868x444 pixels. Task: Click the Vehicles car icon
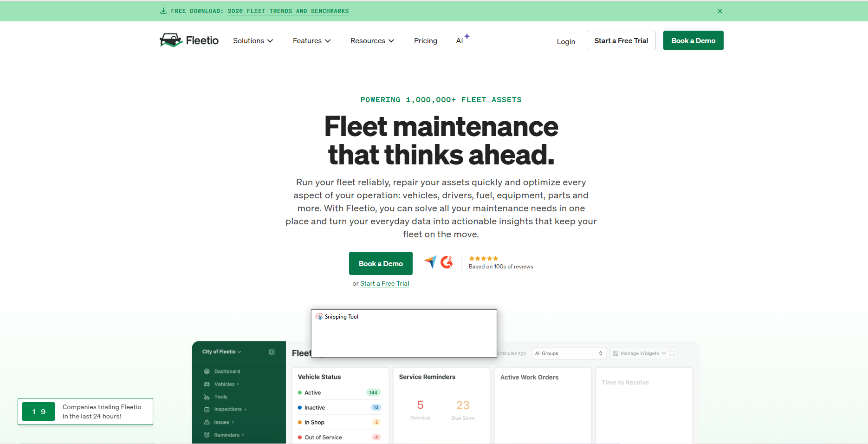[207, 384]
